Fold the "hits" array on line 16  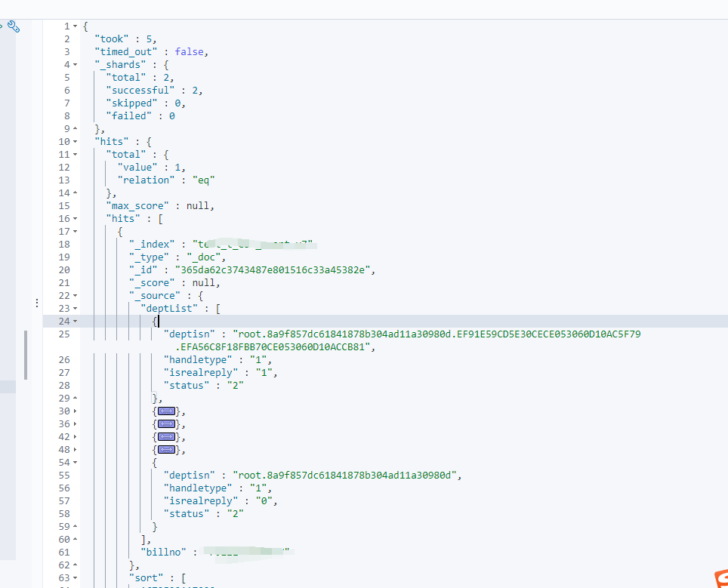click(76, 219)
